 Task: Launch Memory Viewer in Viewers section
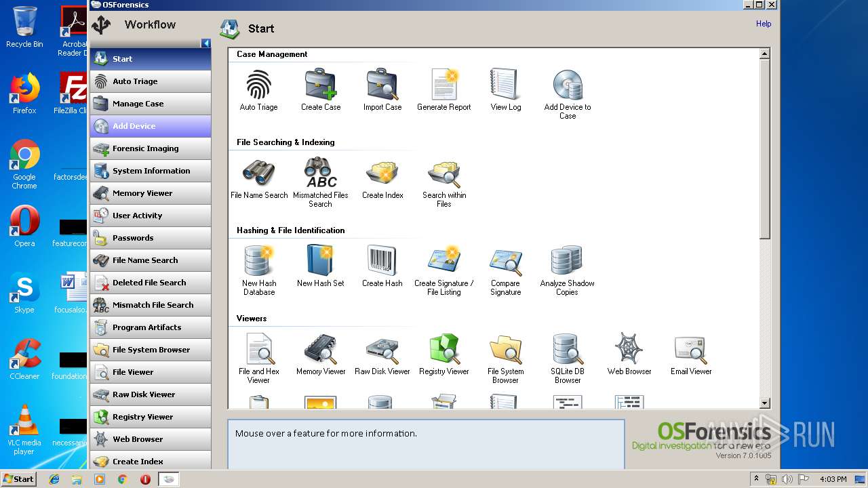pos(321,350)
